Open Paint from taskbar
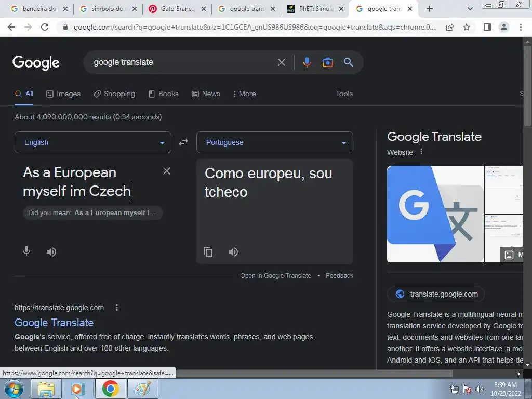This screenshot has height=399, width=532. [x=142, y=389]
